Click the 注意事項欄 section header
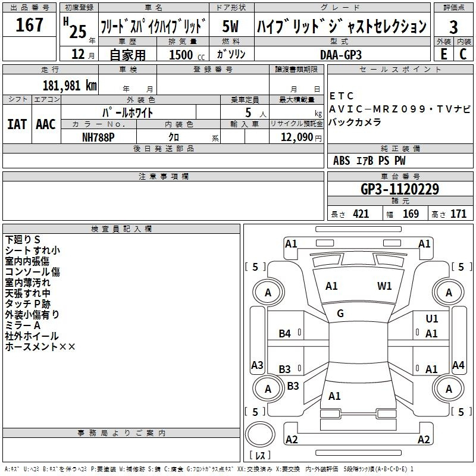The image size is (476, 476). 163,176
